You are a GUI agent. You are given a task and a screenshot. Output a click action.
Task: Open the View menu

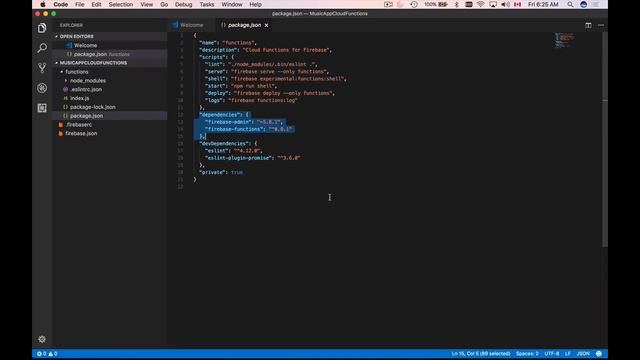tap(147, 4)
